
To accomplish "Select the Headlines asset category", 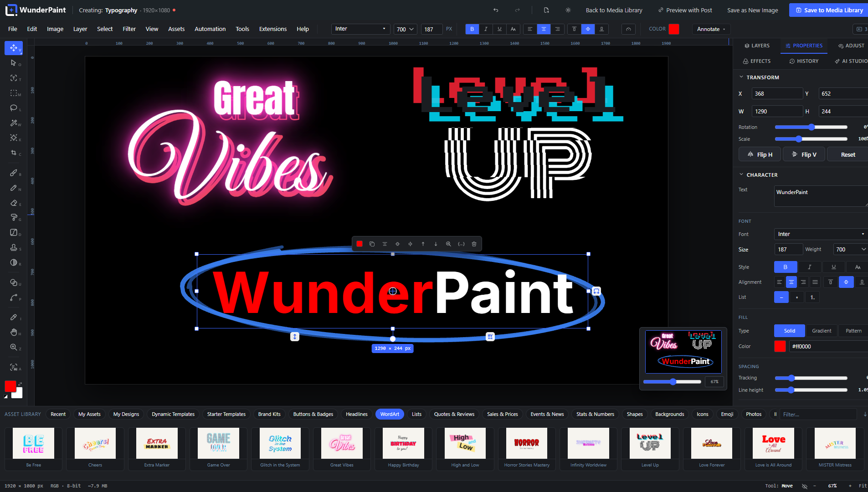I will click(356, 414).
